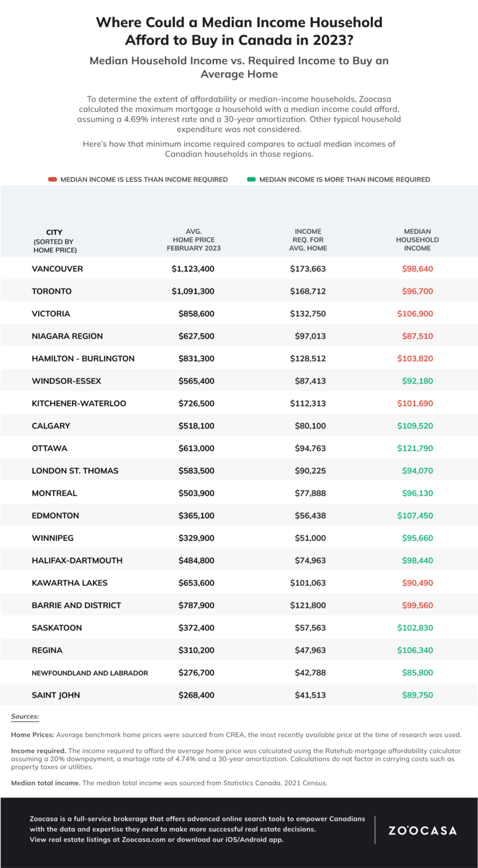Screen dimensions: 478x868
Task: Click the ZOOCASA logo in the footer
Action: click(423, 831)
